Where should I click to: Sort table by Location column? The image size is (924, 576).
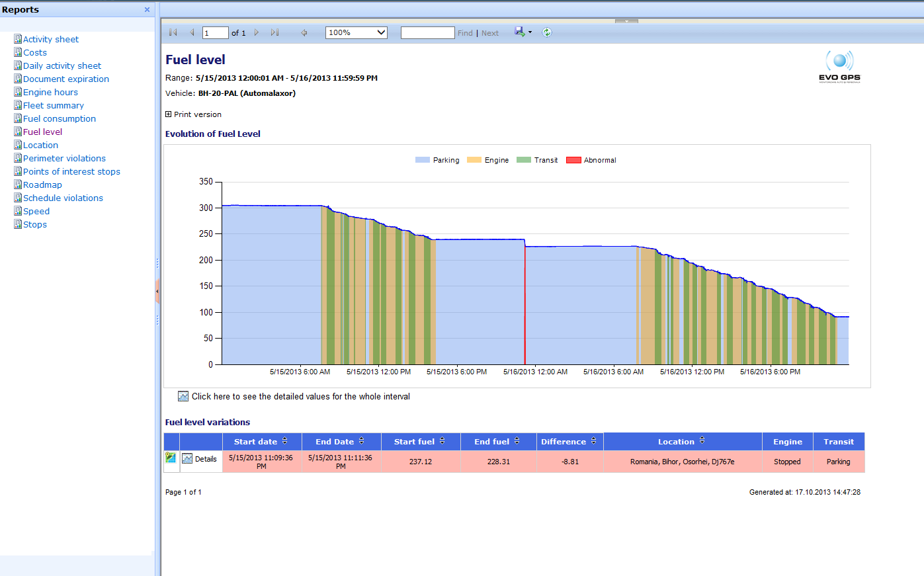[702, 441]
